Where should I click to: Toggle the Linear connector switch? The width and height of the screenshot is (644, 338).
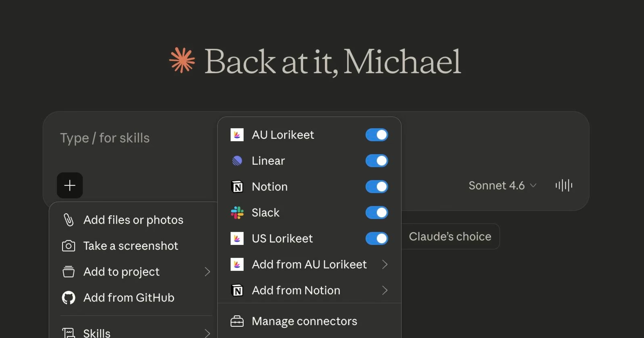tap(376, 161)
